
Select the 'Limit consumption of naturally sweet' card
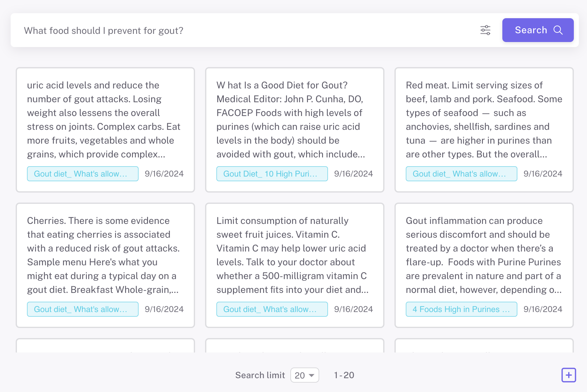[x=294, y=255]
